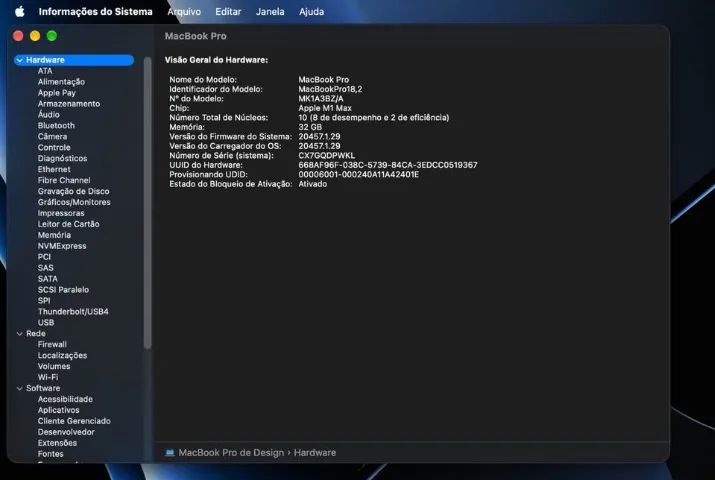Click the model number MK1A3BZ/A
Screen dimensions: 715x480
pos(321,98)
